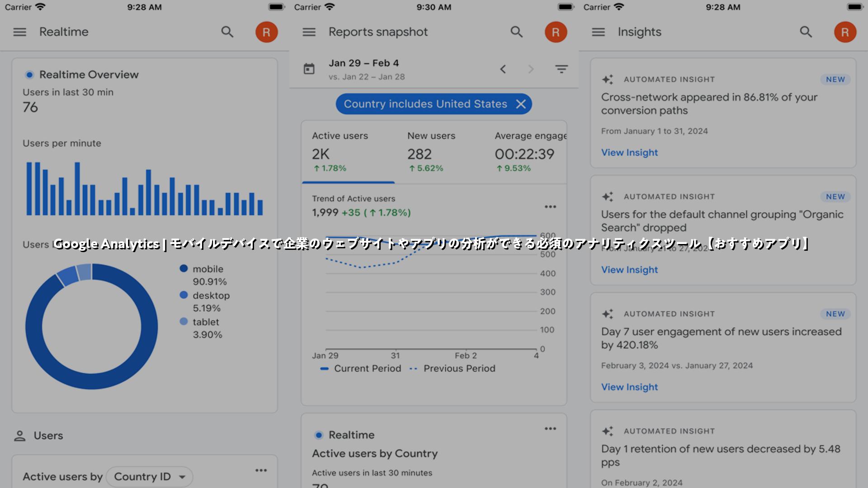The image size is (868, 488).
Task: Click desktop legend color dot
Action: point(184,295)
